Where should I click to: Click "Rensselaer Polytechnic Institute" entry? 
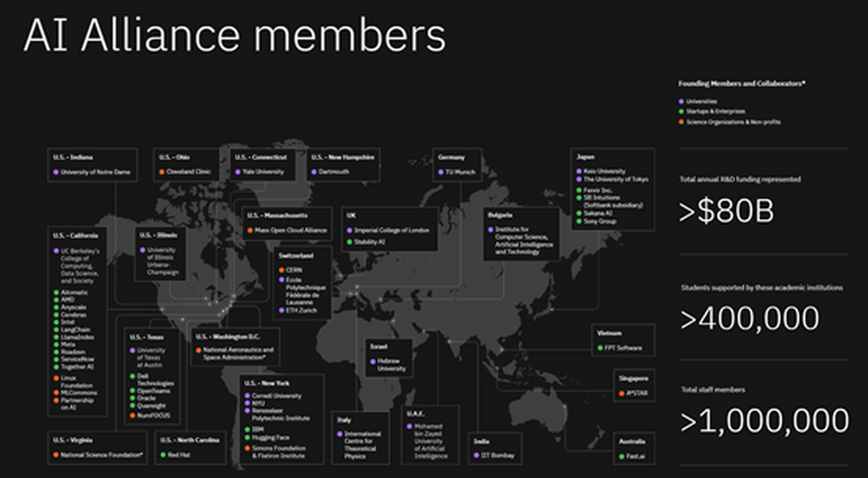point(281,415)
